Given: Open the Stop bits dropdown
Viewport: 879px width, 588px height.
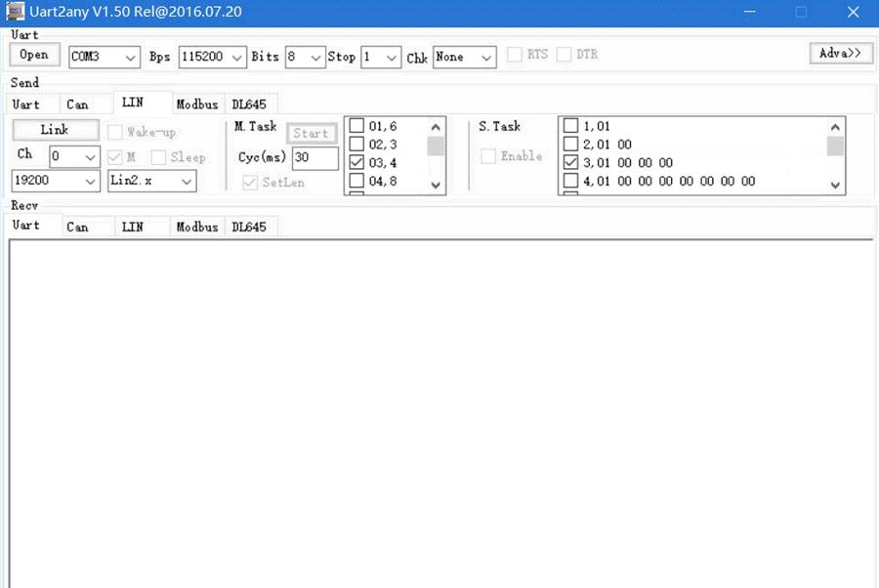Looking at the screenshot, I should click(392, 57).
